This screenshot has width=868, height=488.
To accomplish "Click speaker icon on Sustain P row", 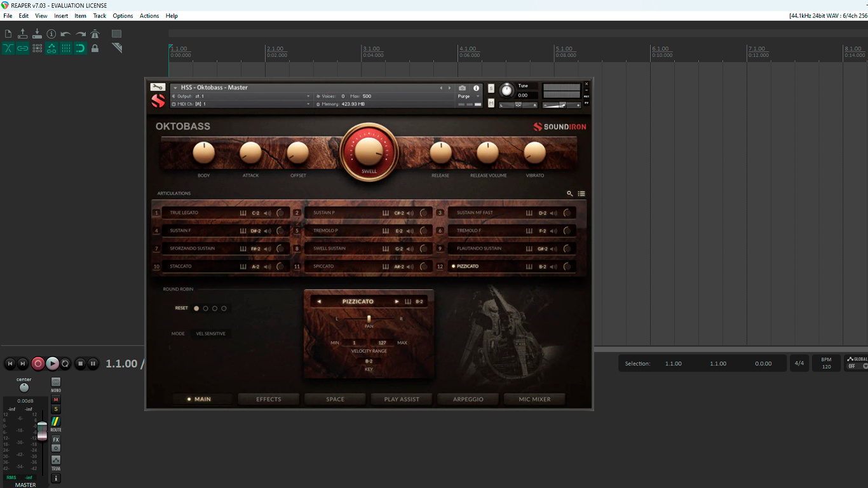I will [410, 213].
